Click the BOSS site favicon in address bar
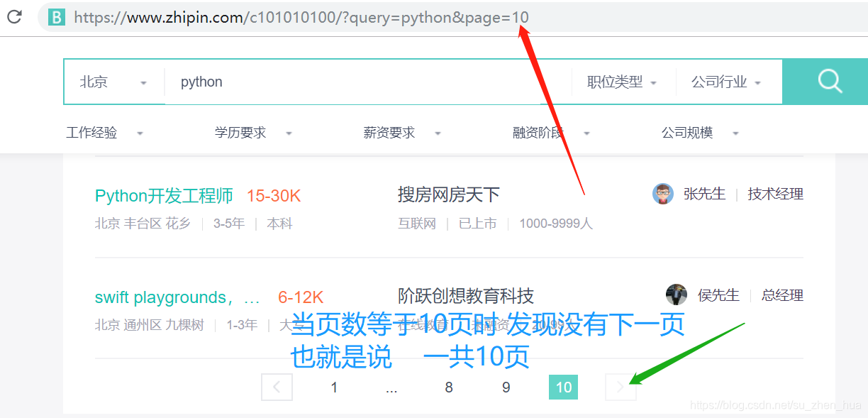Viewport: 868px width, 418px height. coord(57,18)
